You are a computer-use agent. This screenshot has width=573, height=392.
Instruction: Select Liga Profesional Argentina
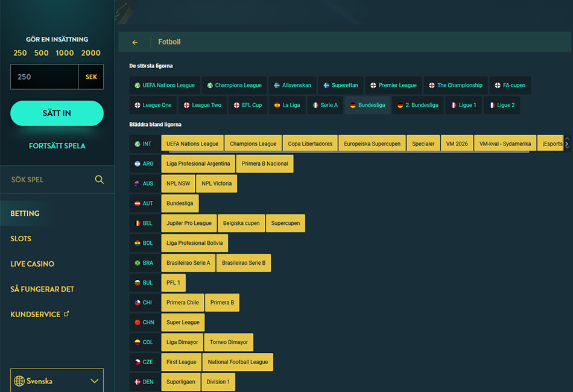198,163
